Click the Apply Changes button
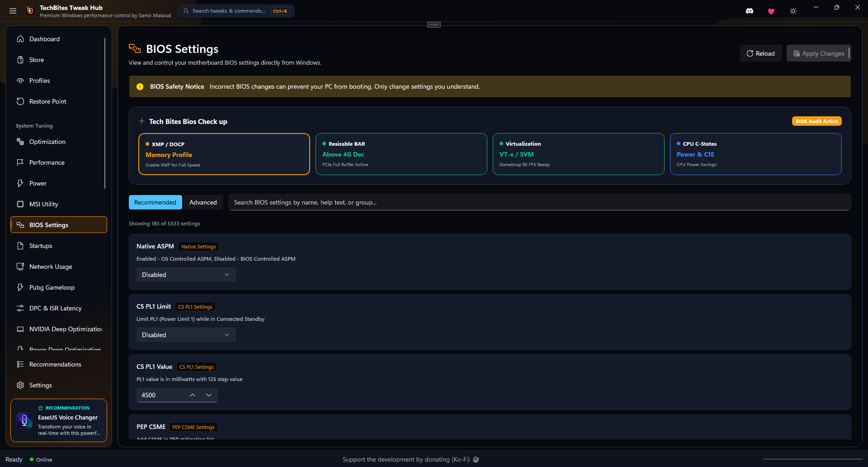 (x=819, y=53)
